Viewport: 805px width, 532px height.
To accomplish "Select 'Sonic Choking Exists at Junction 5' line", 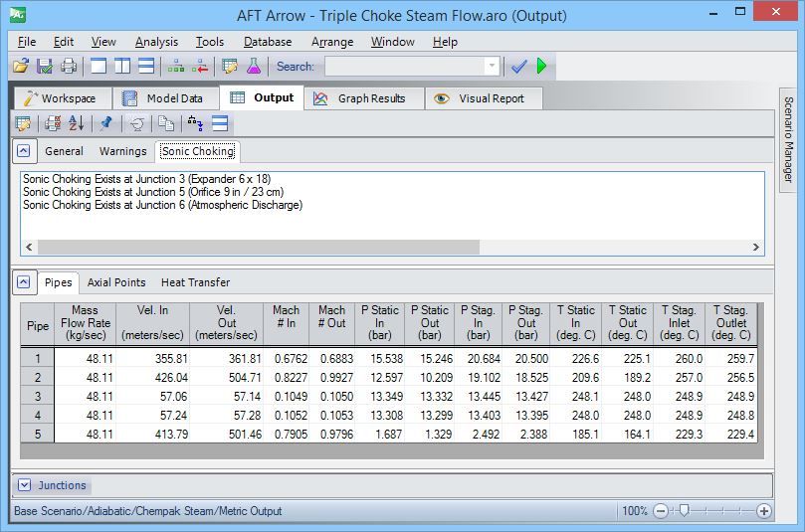I will pos(153,192).
